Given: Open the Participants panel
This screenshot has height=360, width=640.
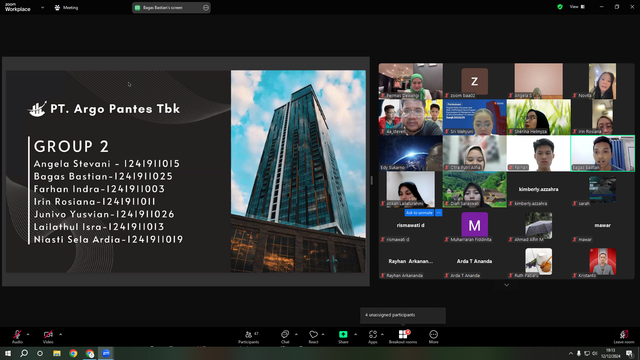Looking at the screenshot, I should (249, 337).
